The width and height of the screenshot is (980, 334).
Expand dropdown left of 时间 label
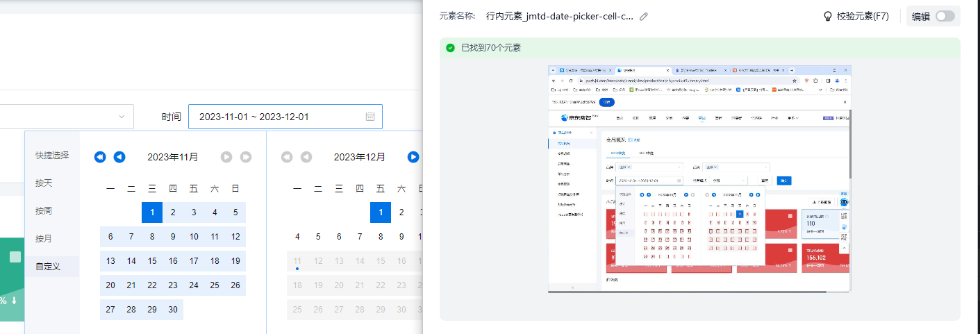coord(122,117)
